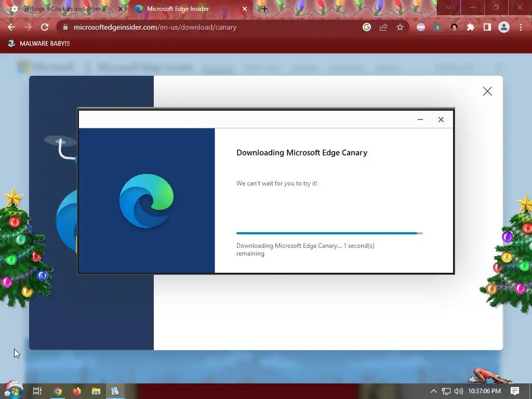Open the striped flag extension icon
Viewport: 532px width, 399px height.
(x=421, y=27)
